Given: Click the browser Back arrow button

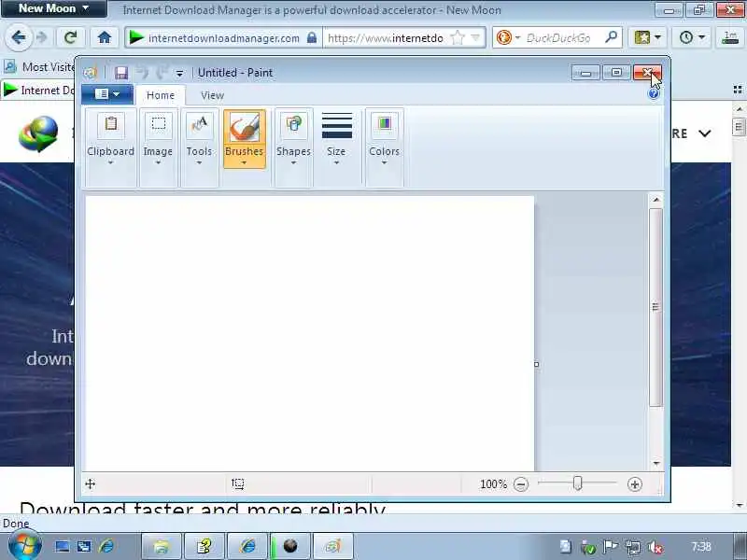Looking at the screenshot, I should [x=19, y=37].
